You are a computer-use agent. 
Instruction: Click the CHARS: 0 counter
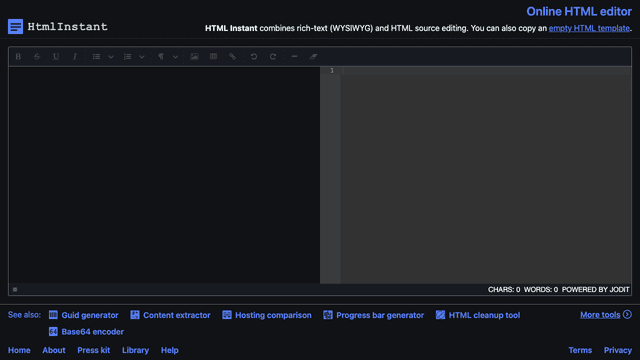pyautogui.click(x=504, y=289)
